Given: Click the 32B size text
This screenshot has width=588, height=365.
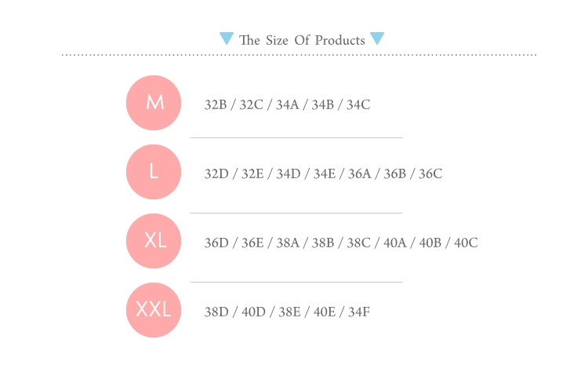Looking at the screenshot, I should [x=216, y=104].
